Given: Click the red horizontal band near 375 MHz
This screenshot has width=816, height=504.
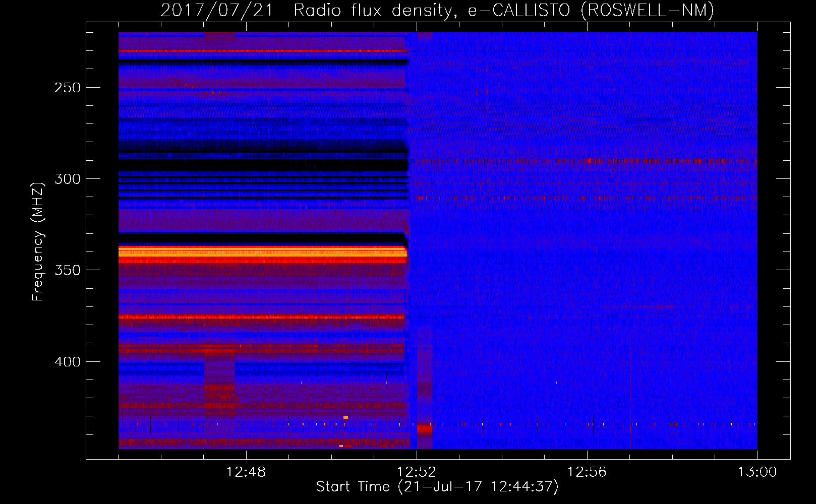Looking at the screenshot, I should 261,317.
